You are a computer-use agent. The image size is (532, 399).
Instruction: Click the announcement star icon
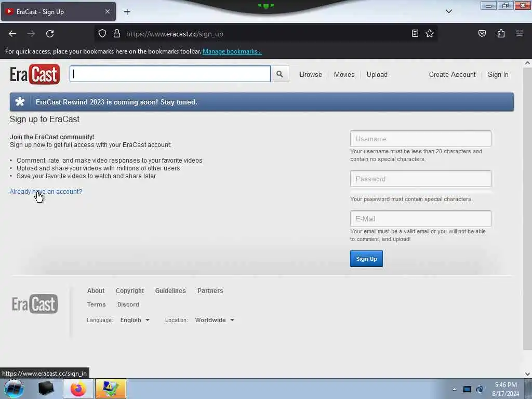20,102
